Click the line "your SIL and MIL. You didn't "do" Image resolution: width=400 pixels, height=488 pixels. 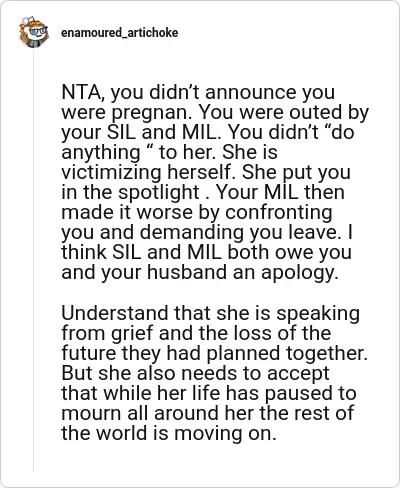(207, 132)
